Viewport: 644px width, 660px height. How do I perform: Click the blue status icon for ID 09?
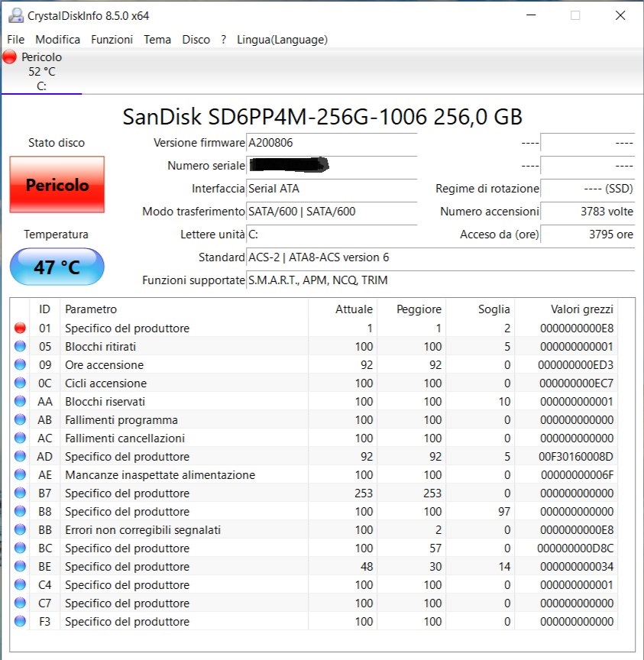20,364
